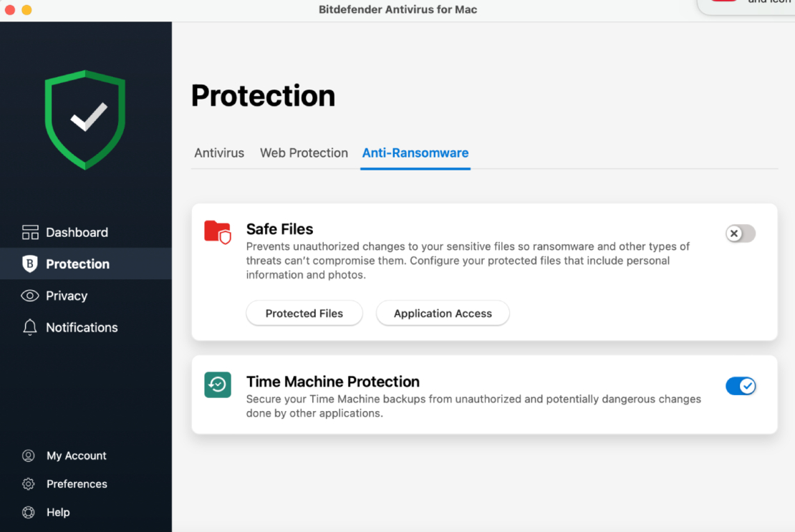Open Notifications via the bell icon
The image size is (795, 532).
(29, 327)
